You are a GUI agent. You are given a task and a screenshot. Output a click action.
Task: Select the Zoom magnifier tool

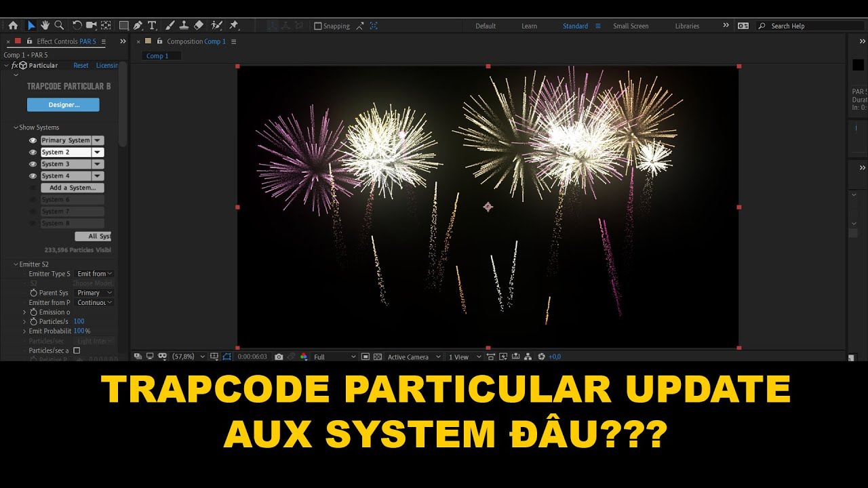click(x=59, y=26)
